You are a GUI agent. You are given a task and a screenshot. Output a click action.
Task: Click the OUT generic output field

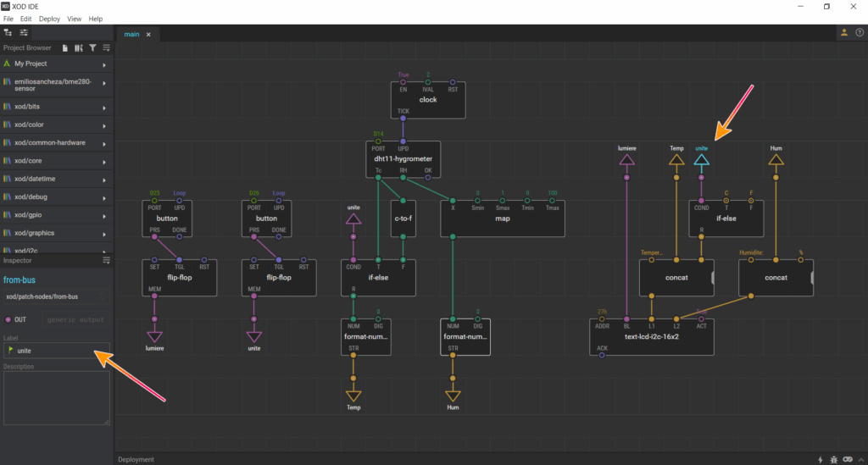[75, 319]
